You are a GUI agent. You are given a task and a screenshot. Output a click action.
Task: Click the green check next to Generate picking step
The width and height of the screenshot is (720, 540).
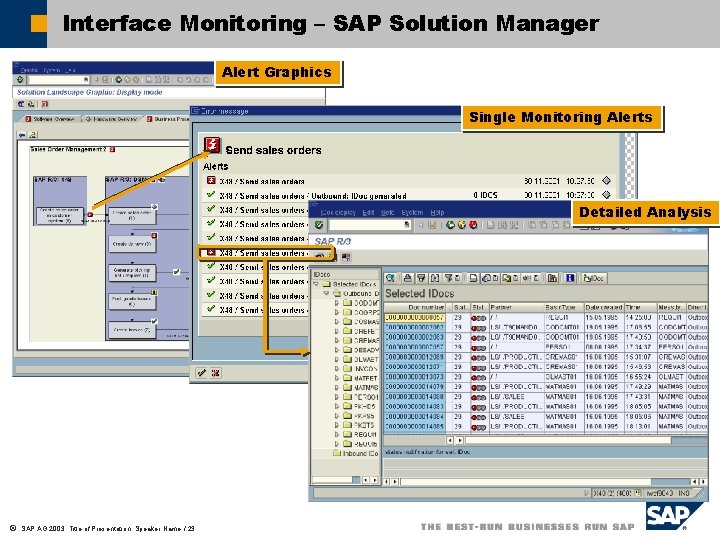pos(176,272)
